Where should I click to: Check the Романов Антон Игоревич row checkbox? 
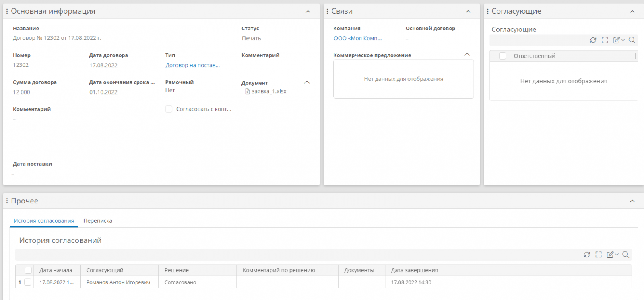pyautogui.click(x=28, y=282)
